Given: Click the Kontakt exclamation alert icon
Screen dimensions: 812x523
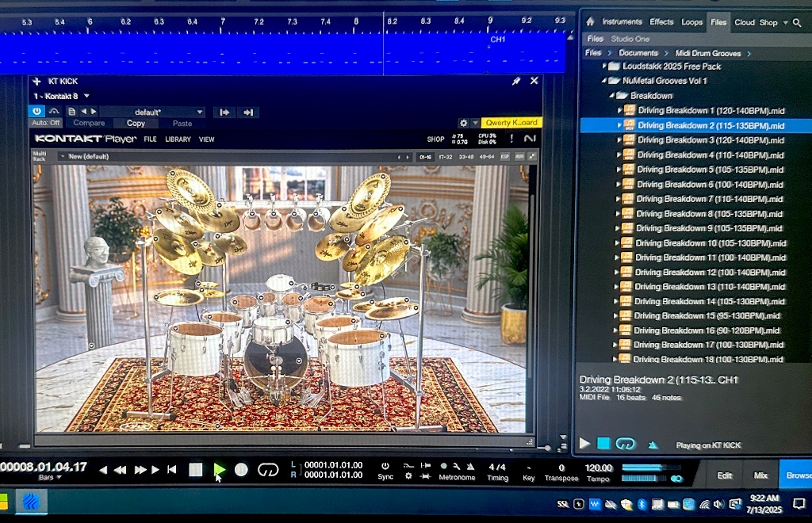Looking at the screenshot, I should (x=511, y=138).
